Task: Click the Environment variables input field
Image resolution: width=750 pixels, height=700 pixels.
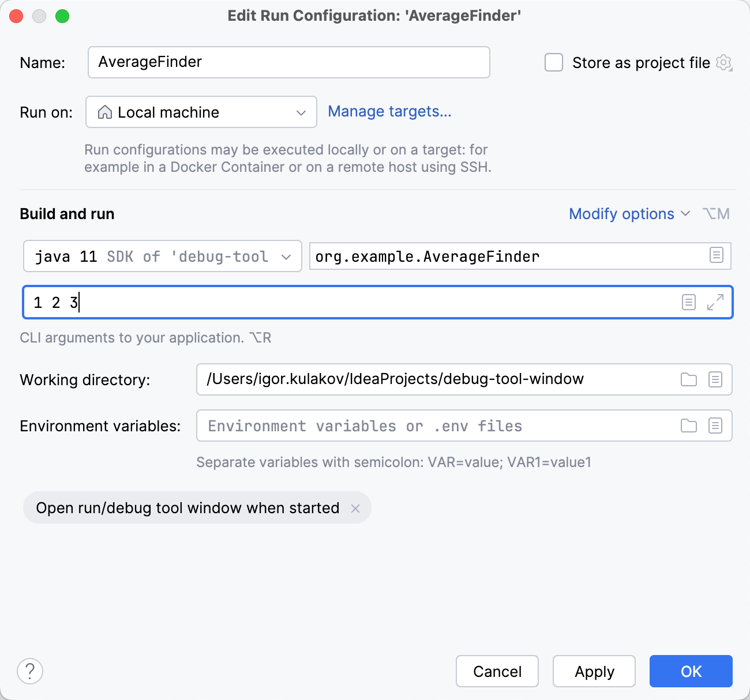Action: point(404,426)
